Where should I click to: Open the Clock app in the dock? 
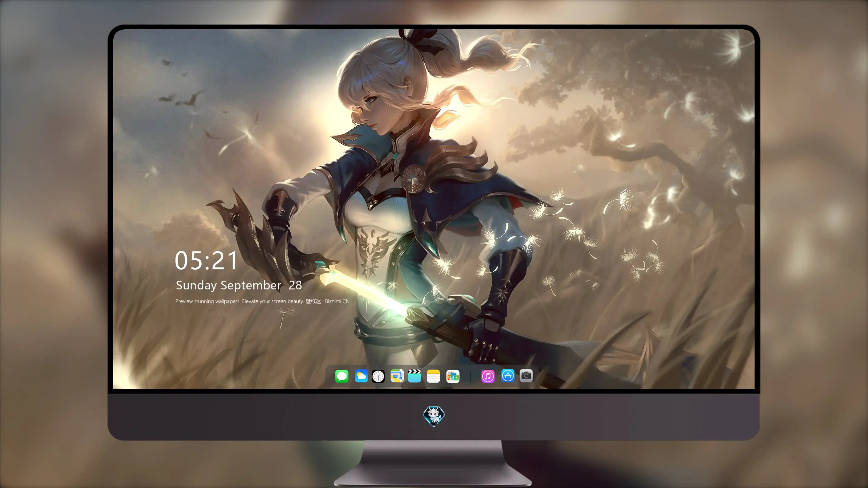(378, 376)
